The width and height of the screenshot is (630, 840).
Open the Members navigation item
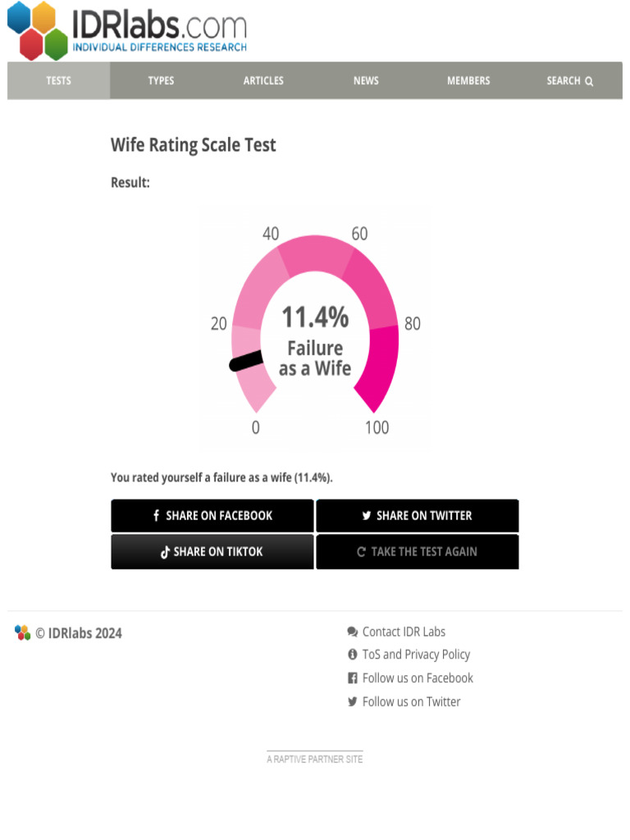point(468,81)
